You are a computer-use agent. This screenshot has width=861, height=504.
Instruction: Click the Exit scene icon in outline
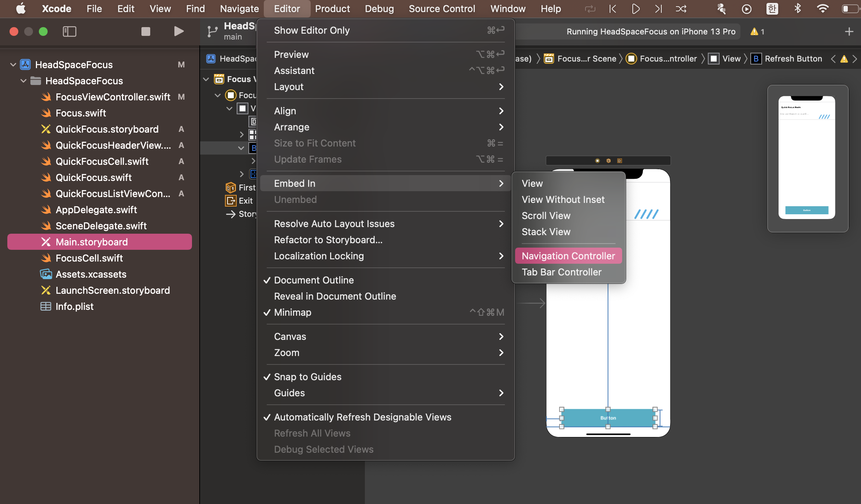coord(230,201)
